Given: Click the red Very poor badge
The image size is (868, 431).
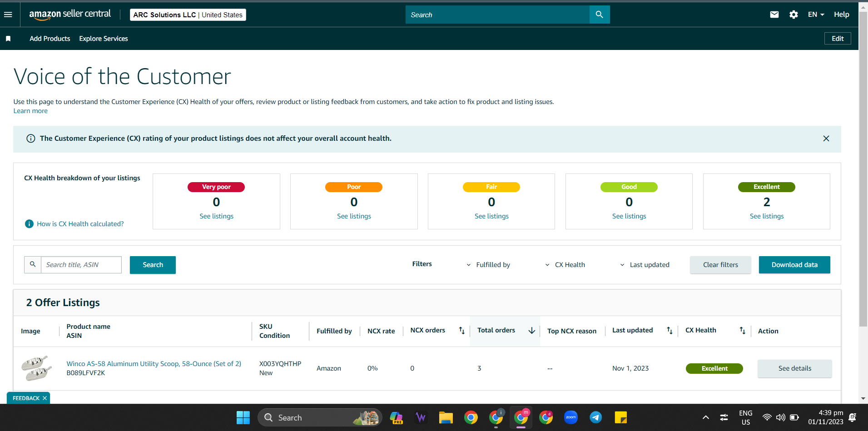Looking at the screenshot, I should (x=216, y=187).
